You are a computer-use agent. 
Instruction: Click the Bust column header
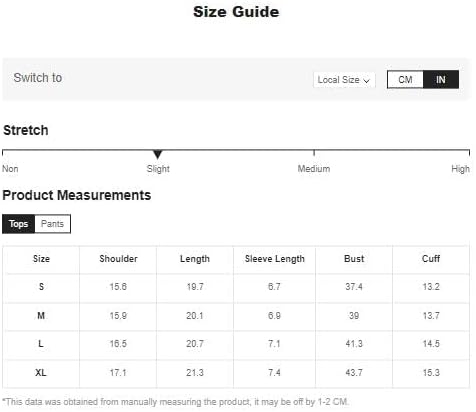click(354, 259)
